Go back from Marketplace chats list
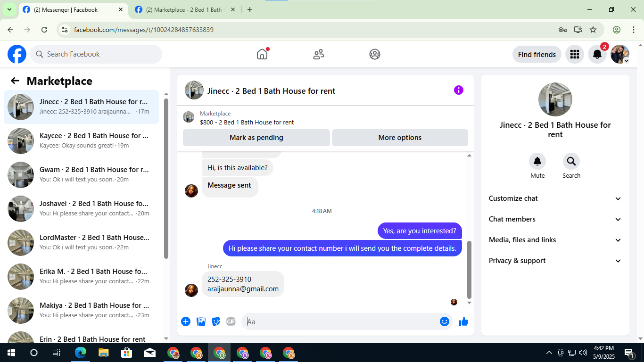The image size is (644, 362). pyautogui.click(x=15, y=81)
